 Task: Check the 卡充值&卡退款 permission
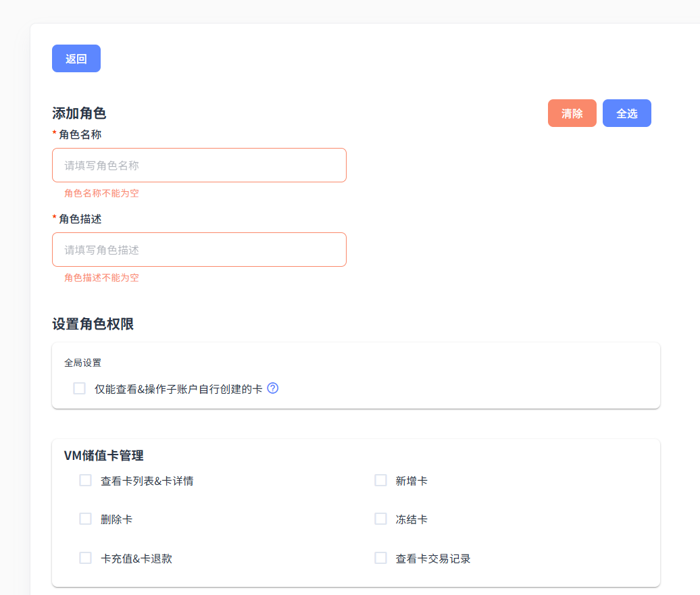[85, 558]
